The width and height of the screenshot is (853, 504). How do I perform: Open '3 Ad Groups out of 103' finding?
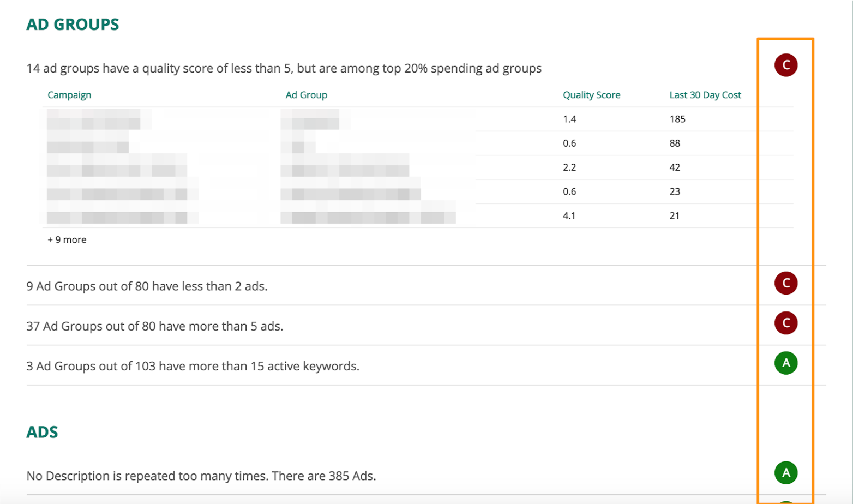(x=193, y=366)
